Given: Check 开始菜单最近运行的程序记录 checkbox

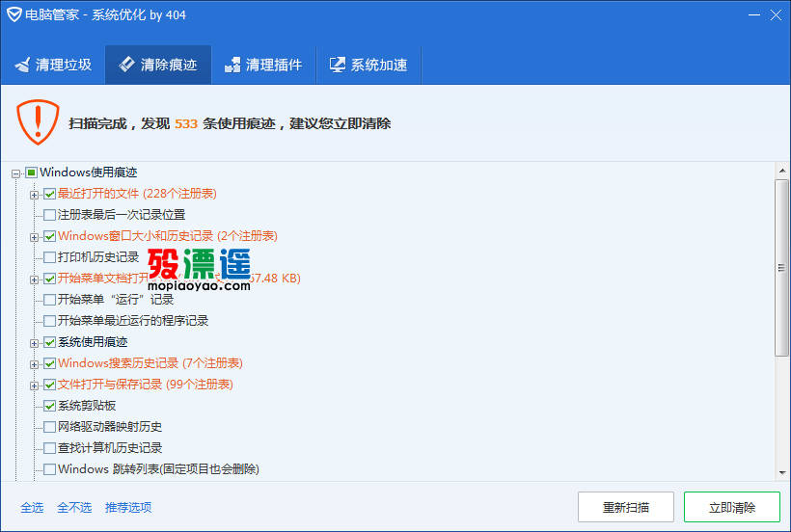Looking at the screenshot, I should [49, 321].
